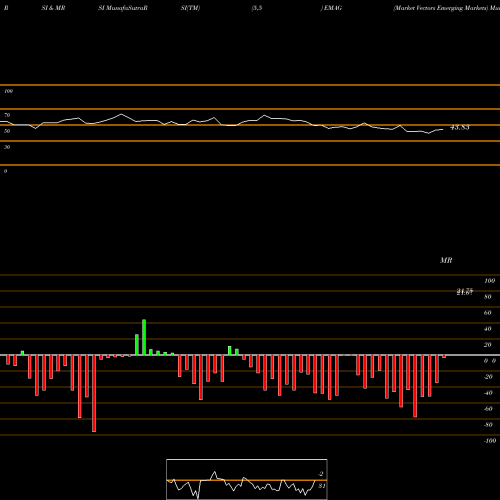
Task: Click the '31' value in mini chart
Action: (x=321, y=486)
